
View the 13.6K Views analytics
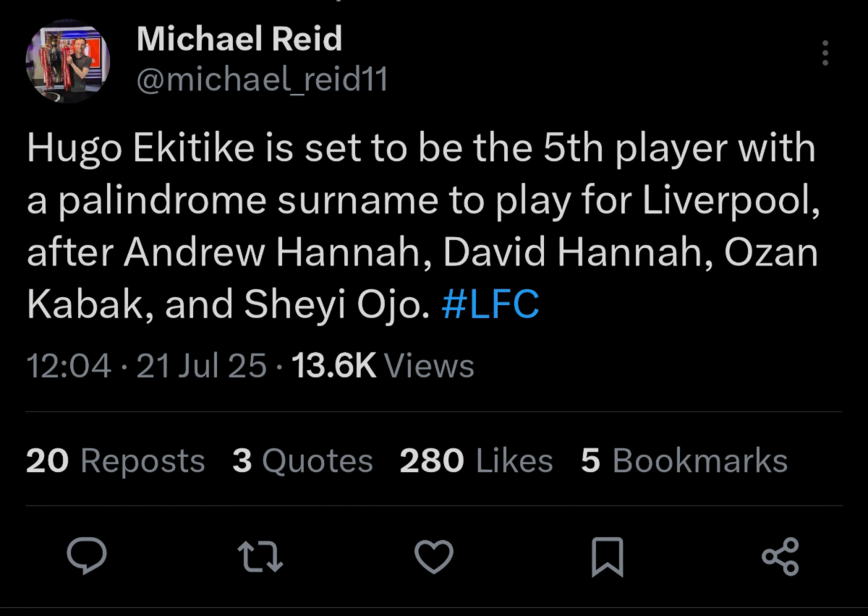(382, 366)
